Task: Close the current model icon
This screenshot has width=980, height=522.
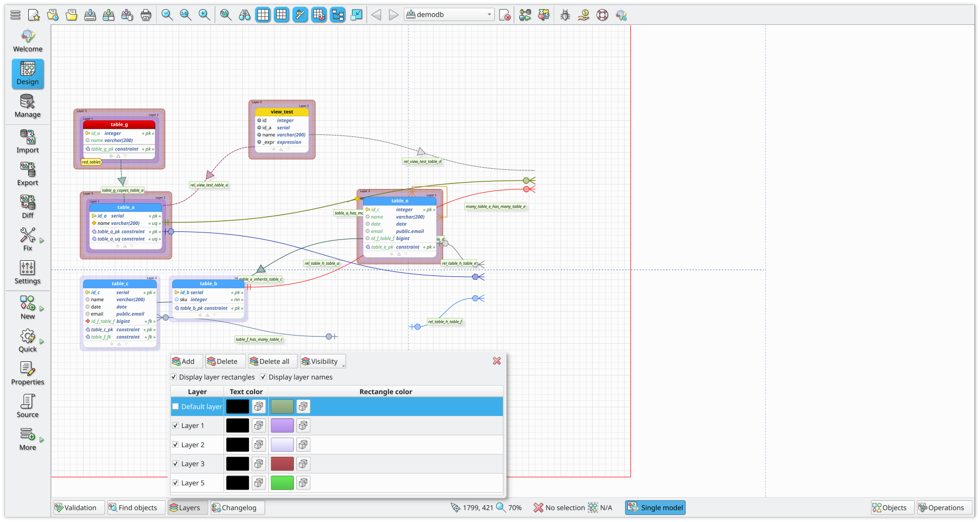Action: tap(505, 15)
